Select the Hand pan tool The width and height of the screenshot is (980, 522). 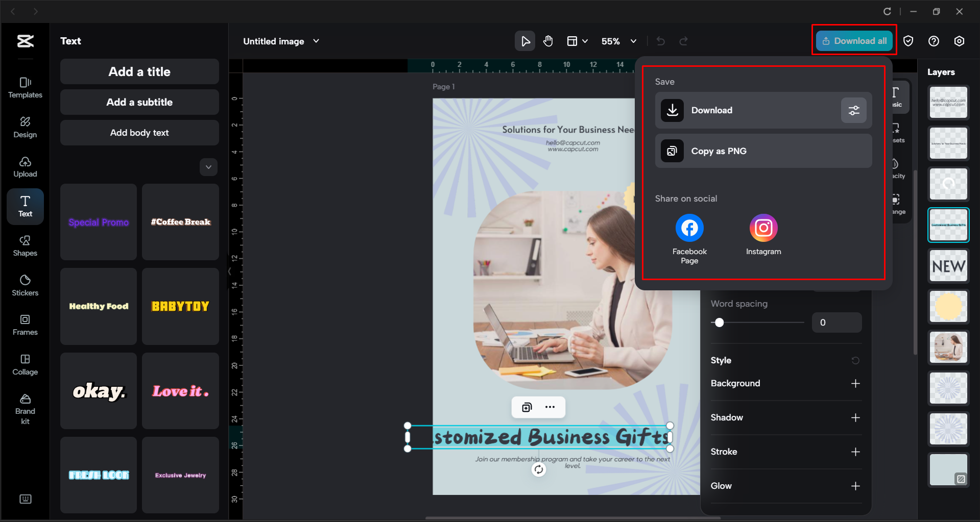pyautogui.click(x=548, y=41)
